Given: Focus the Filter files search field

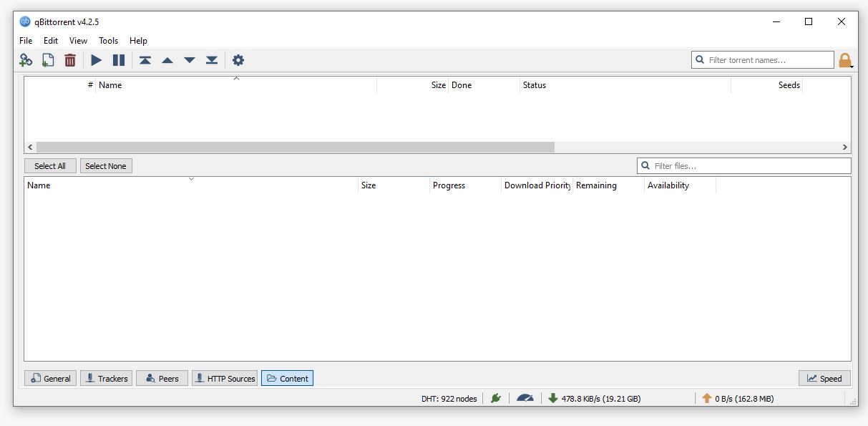Looking at the screenshot, I should click(x=744, y=166).
